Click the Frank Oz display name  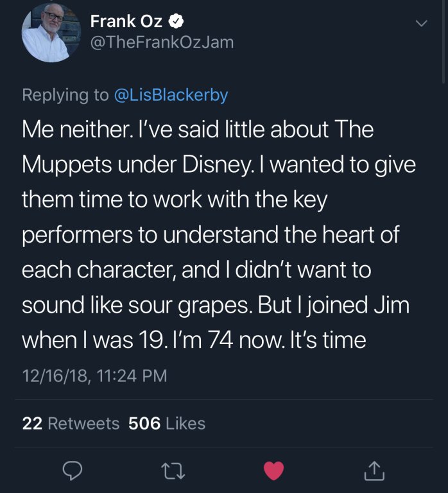click(126, 21)
